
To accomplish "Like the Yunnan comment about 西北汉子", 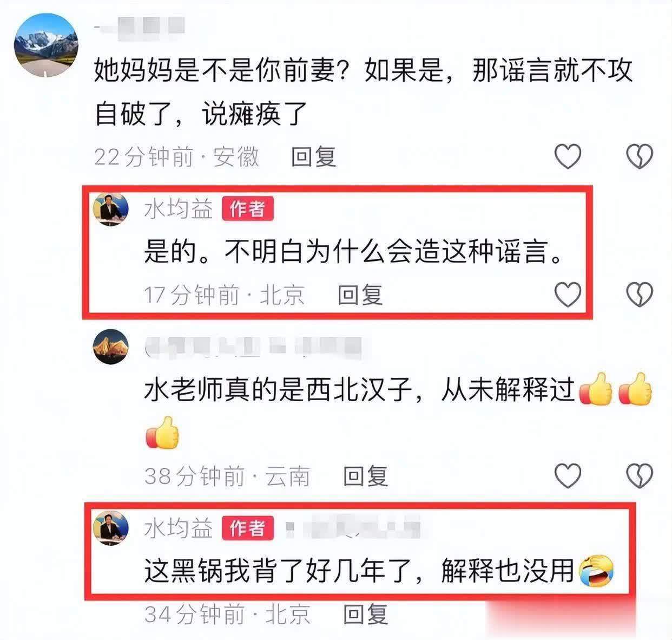I will click(568, 476).
